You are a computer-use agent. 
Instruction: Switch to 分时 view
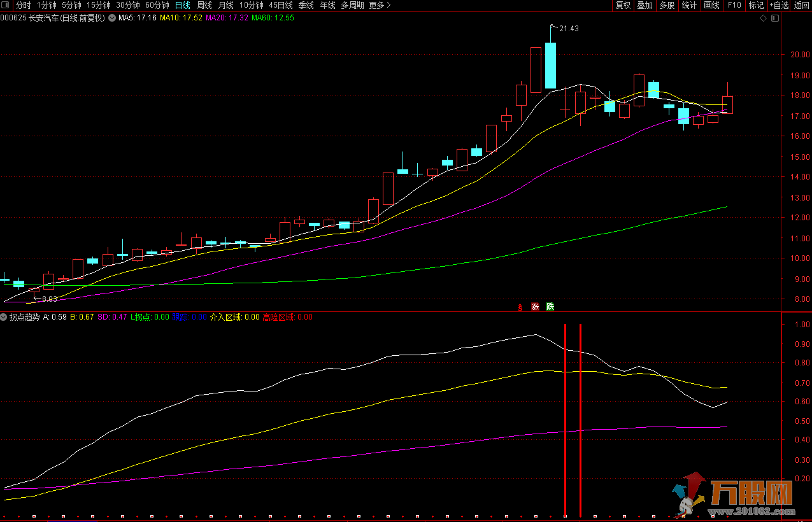click(23, 5)
